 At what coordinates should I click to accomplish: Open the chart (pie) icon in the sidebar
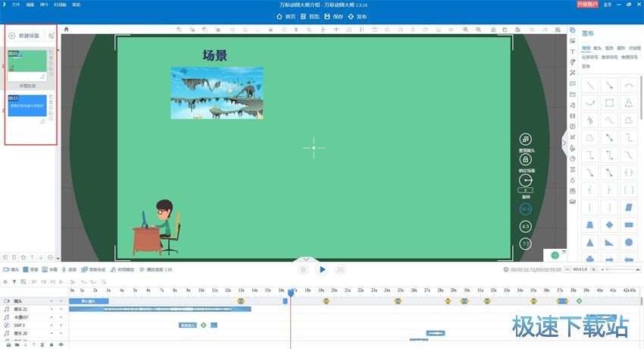pyautogui.click(x=573, y=159)
